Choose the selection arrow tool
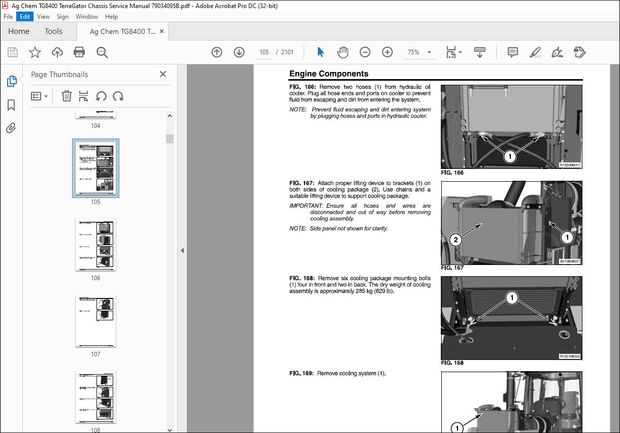Image resolution: width=620 pixels, height=433 pixels. 320,52
